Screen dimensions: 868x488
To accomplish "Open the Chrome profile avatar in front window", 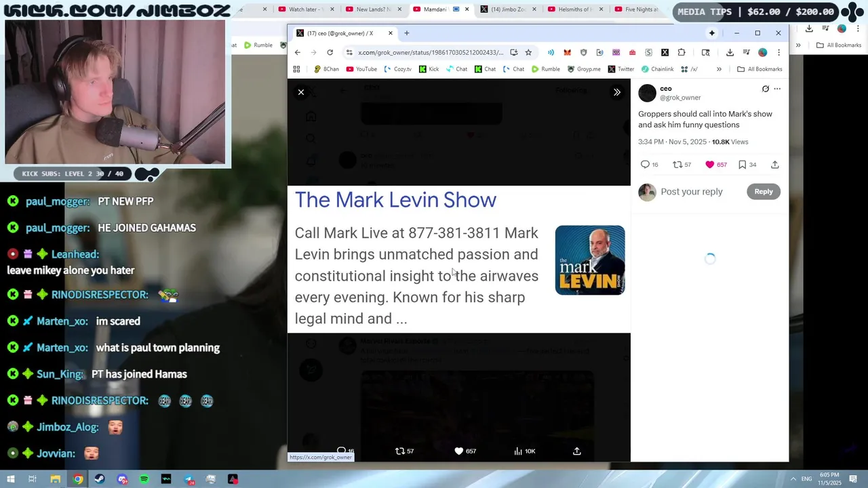I will click(x=762, y=52).
